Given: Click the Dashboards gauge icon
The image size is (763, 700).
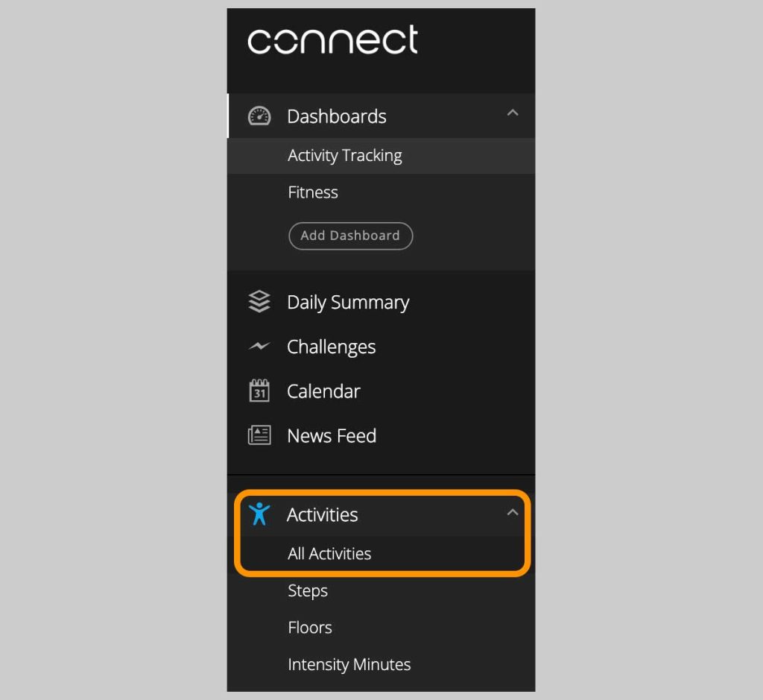Looking at the screenshot, I should click(259, 116).
